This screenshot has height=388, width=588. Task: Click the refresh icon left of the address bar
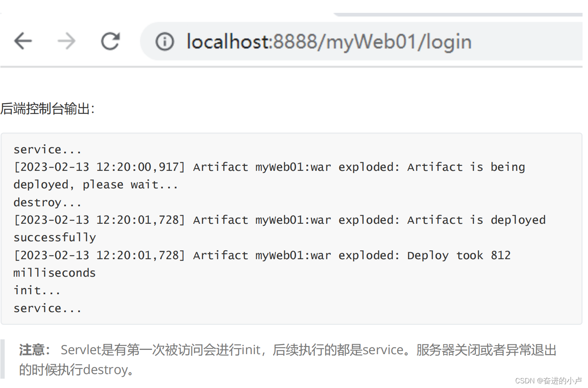[110, 41]
